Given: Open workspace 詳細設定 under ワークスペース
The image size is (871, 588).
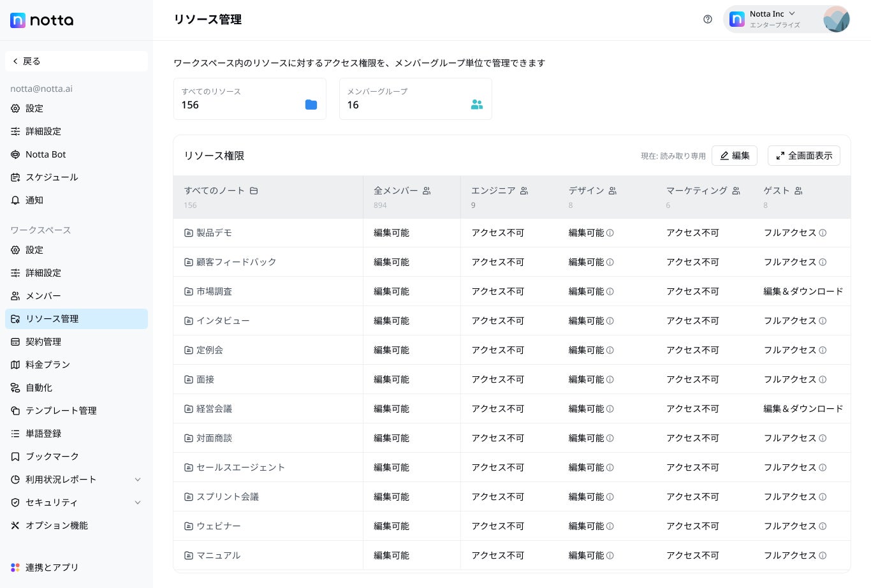Looking at the screenshot, I should (77, 273).
